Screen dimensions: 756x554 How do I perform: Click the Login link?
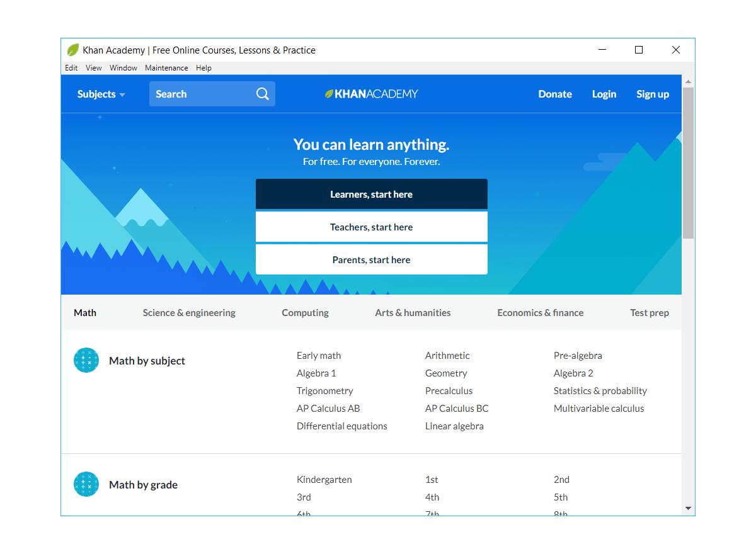coord(604,94)
